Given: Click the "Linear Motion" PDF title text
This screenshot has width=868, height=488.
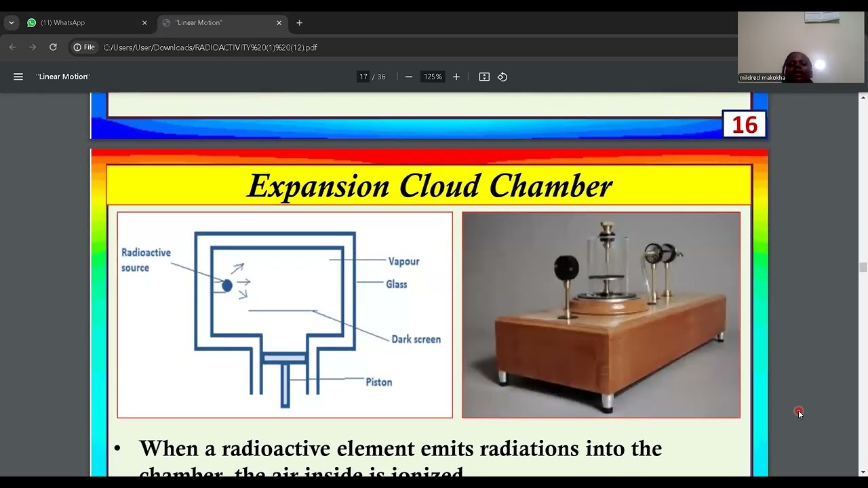Looking at the screenshot, I should [63, 77].
